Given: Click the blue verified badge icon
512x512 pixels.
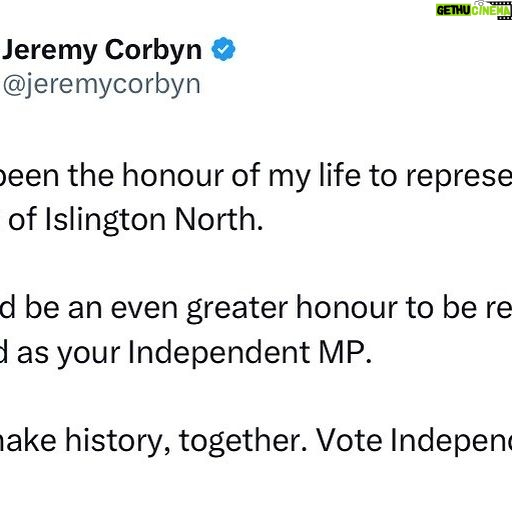Looking at the screenshot, I should click(x=223, y=49).
